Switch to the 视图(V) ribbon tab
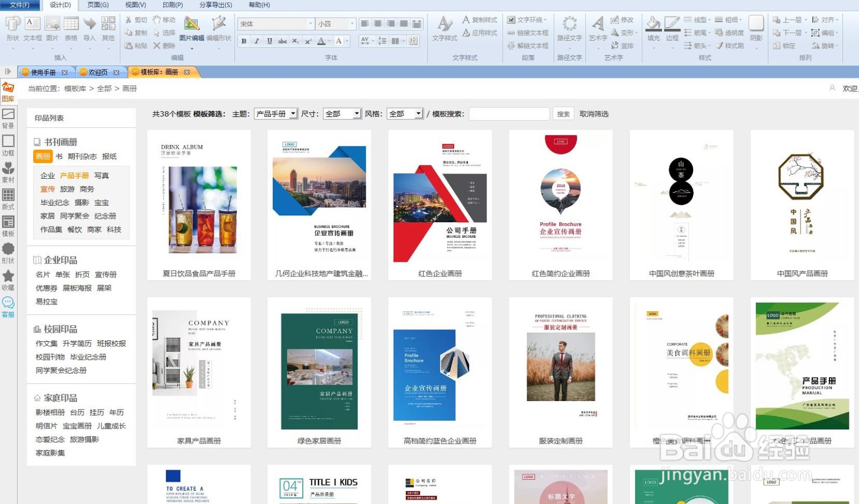 tap(135, 5)
